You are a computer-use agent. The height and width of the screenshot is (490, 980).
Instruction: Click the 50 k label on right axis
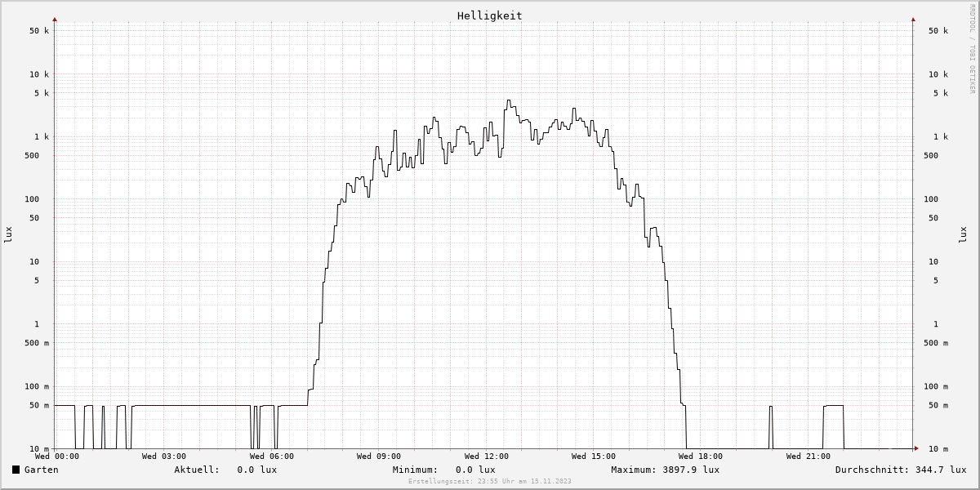[x=938, y=31]
